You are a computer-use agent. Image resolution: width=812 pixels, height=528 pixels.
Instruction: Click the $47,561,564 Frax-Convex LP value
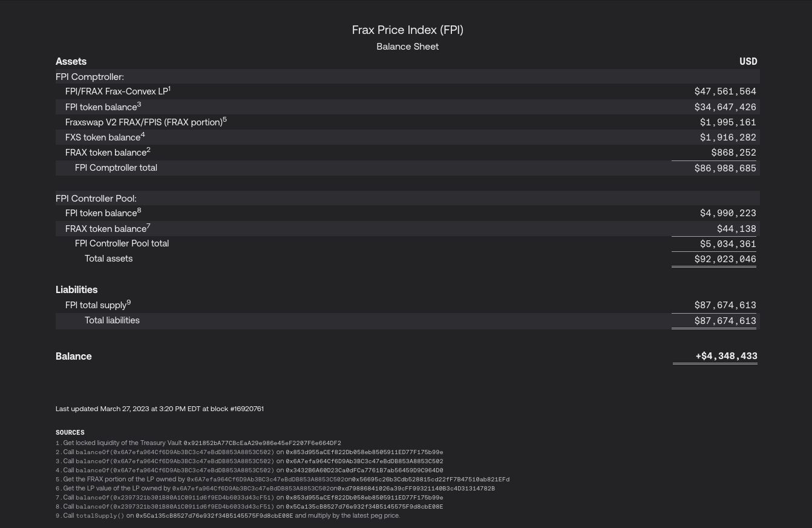point(725,91)
